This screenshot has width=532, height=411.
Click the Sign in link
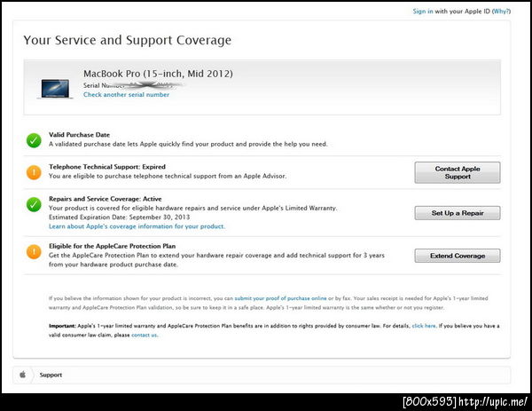422,12
